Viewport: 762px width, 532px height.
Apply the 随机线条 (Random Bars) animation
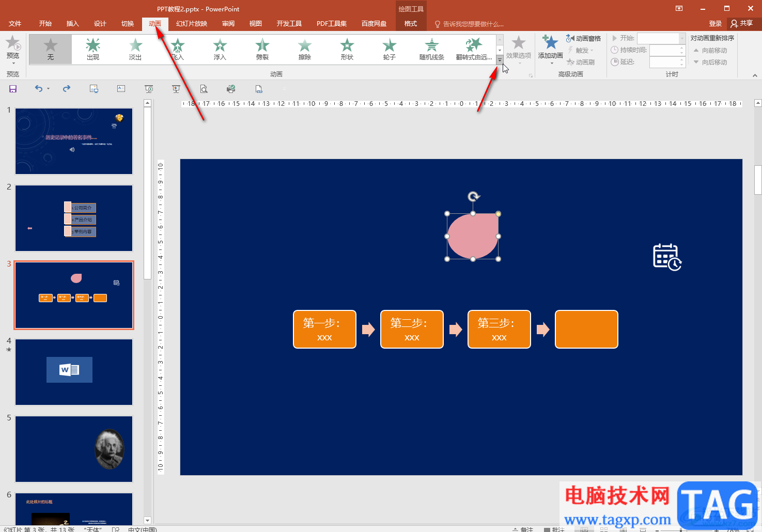(432, 50)
